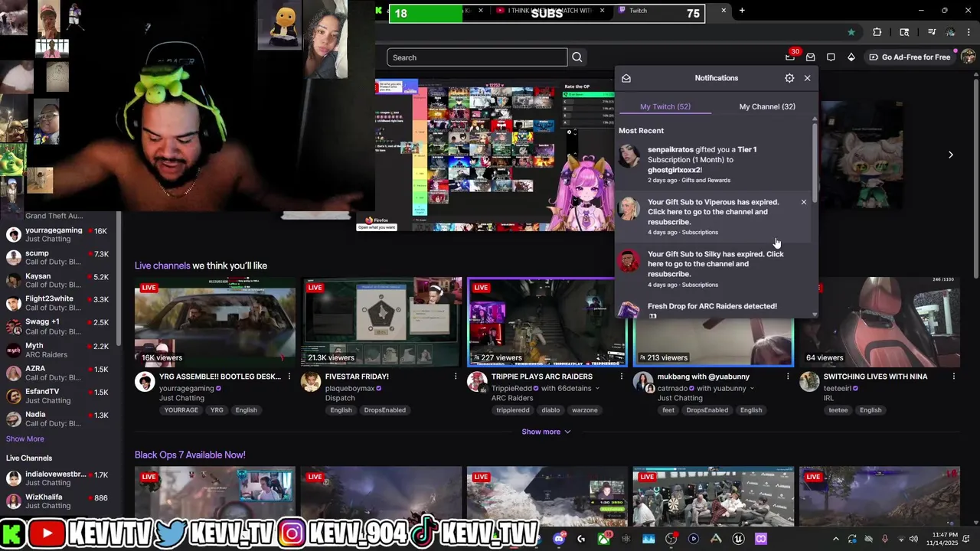Switch to My Channel (32) tab

click(x=767, y=106)
